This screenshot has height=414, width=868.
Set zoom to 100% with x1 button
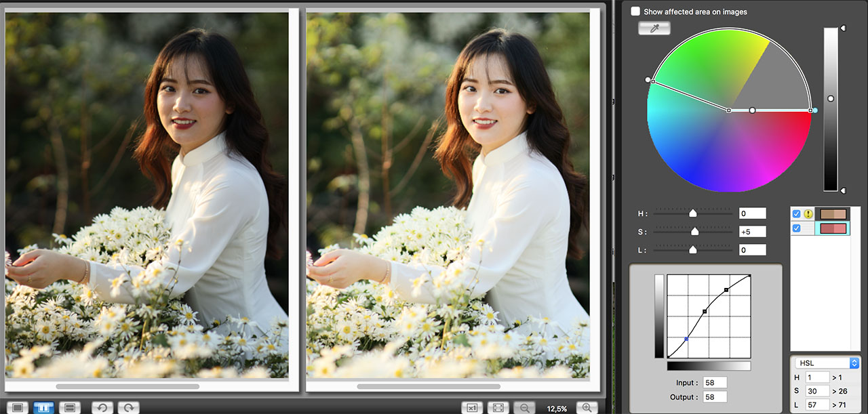[x=472, y=407]
